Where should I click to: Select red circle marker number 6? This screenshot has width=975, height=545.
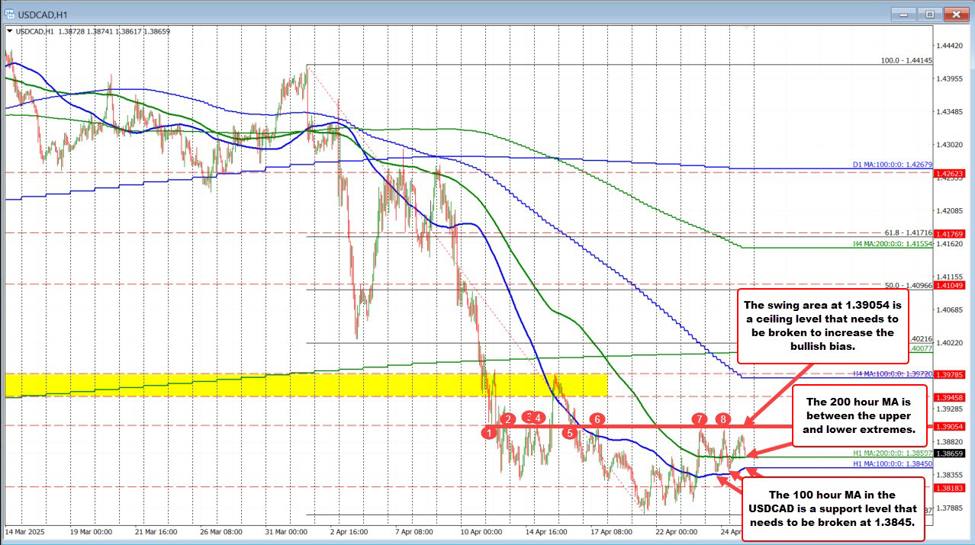pos(597,418)
